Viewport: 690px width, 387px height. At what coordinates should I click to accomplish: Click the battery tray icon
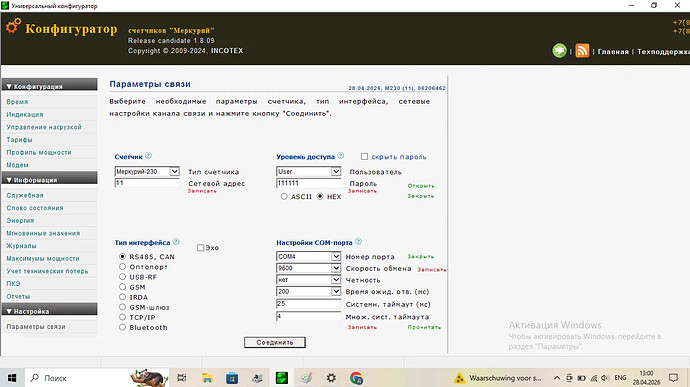[581, 378]
